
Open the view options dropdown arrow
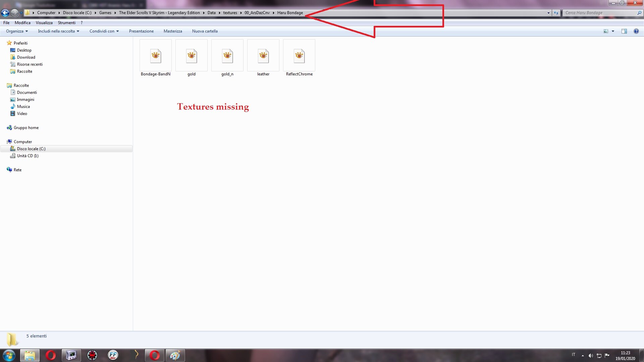613,31
